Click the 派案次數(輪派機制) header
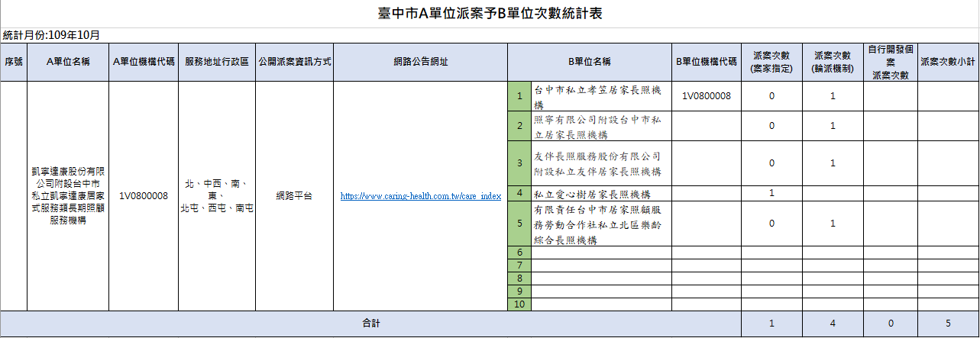The image size is (980, 338). 833,62
